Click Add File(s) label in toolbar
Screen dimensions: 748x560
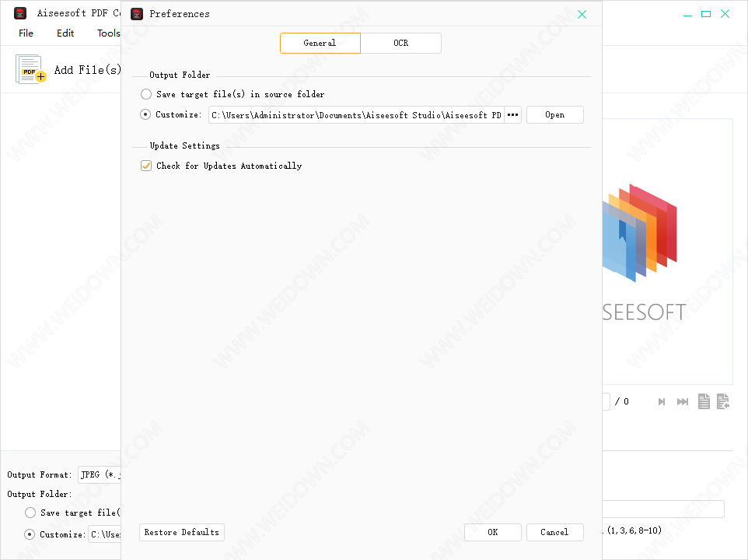coord(87,70)
